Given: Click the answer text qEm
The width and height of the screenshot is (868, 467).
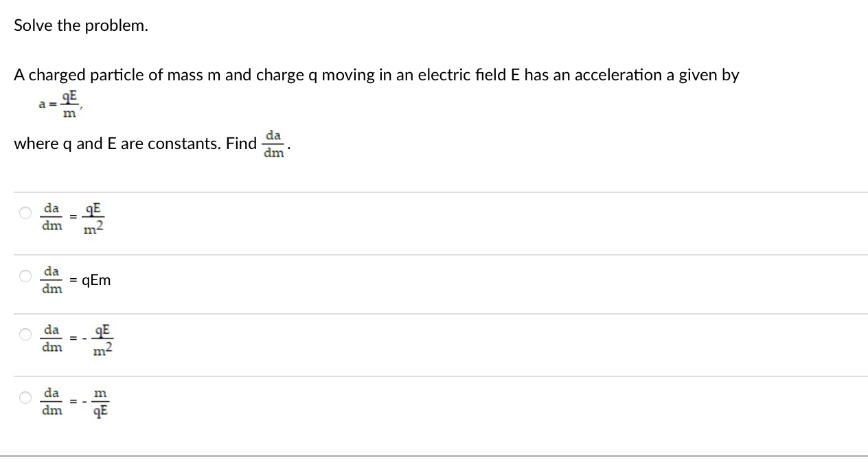Looking at the screenshot, I should click(95, 280).
